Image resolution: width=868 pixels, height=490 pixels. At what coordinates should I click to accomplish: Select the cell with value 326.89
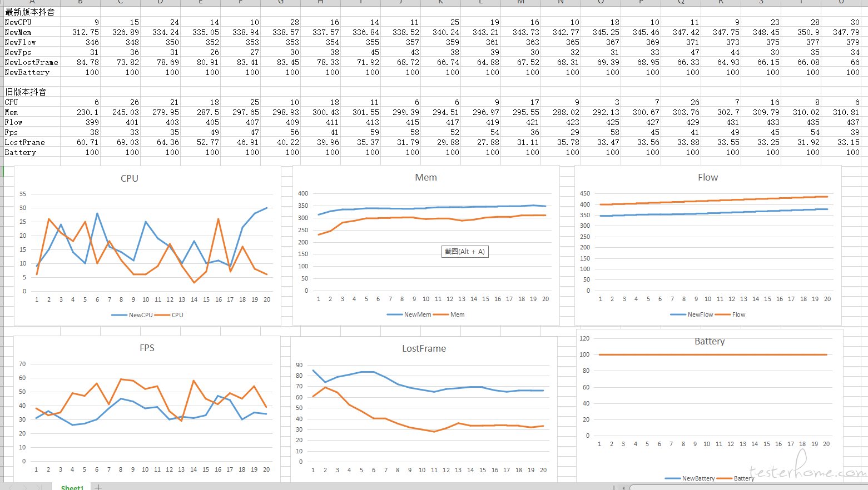click(x=121, y=32)
